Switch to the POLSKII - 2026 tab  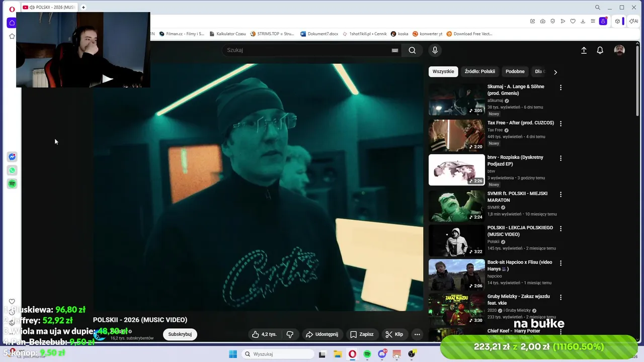(49, 7)
